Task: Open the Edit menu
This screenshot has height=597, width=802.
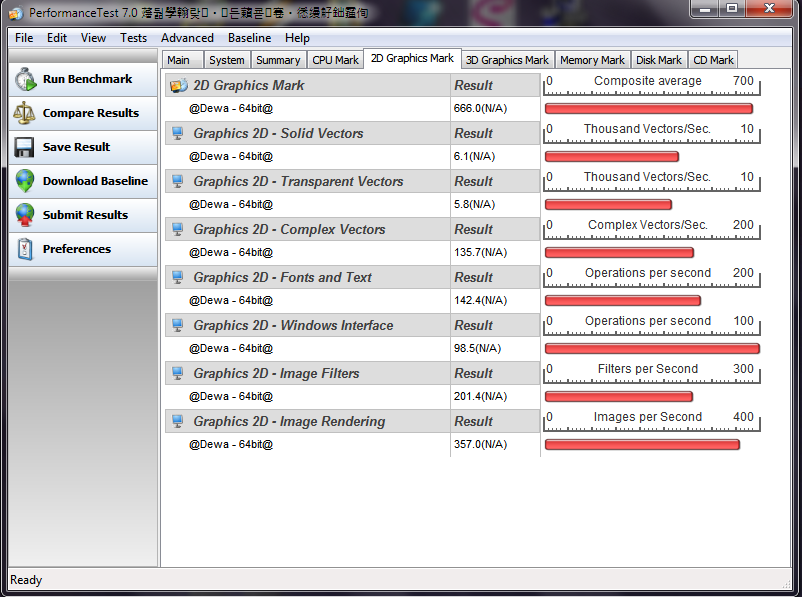Action: 57,38
